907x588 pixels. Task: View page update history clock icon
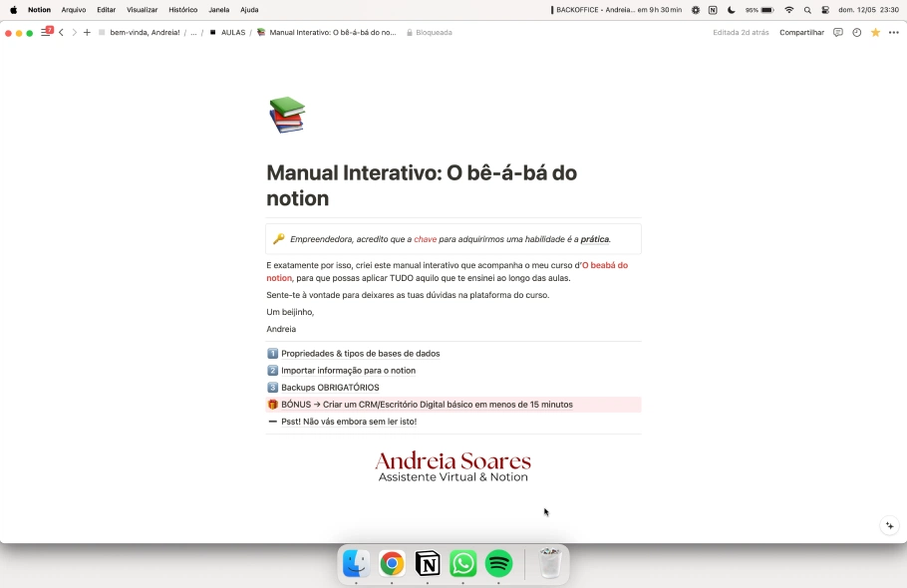tap(856, 33)
